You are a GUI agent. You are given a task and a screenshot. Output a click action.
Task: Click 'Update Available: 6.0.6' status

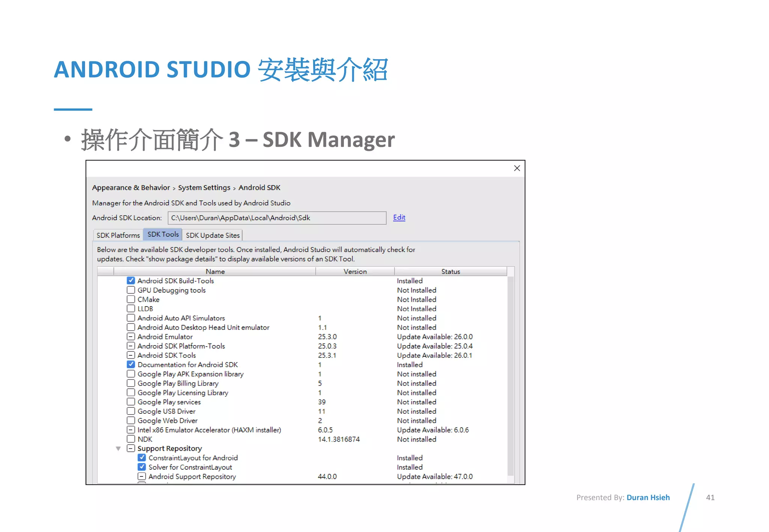(433, 430)
